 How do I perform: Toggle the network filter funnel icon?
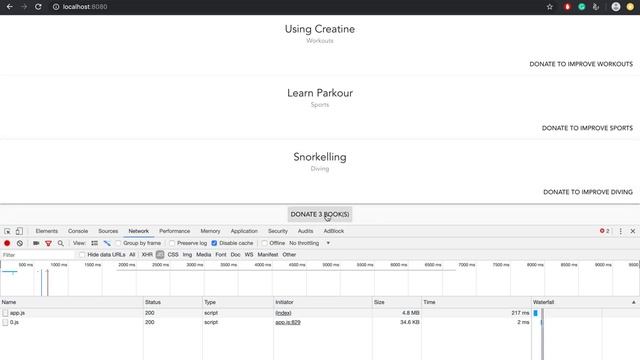(x=48, y=243)
